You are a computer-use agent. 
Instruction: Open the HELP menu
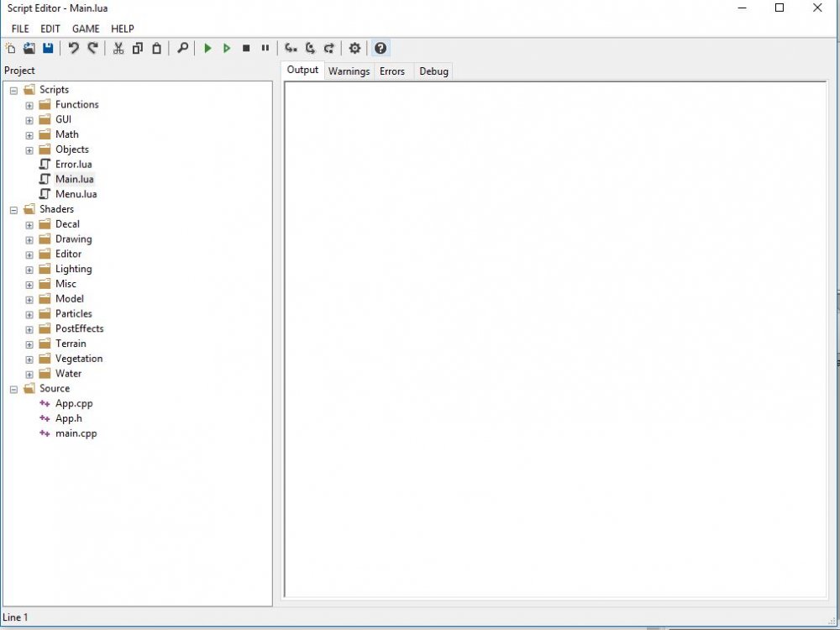(122, 29)
